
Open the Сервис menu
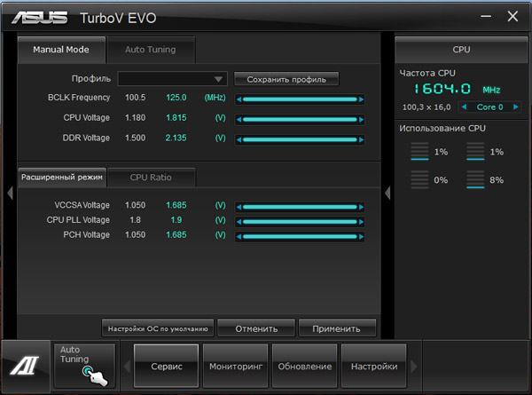point(167,366)
